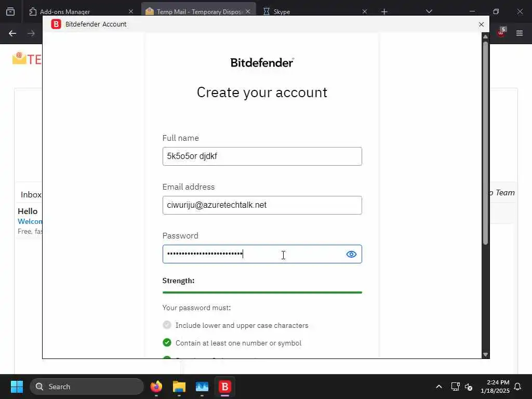This screenshot has width=532, height=399.
Task: Click the Email address input field
Action: pyautogui.click(x=262, y=205)
